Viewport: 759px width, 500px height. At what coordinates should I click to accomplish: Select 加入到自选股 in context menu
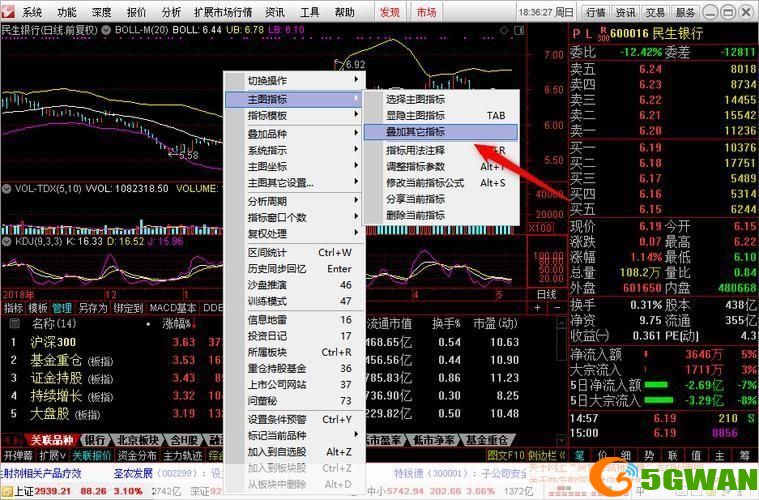[295, 452]
